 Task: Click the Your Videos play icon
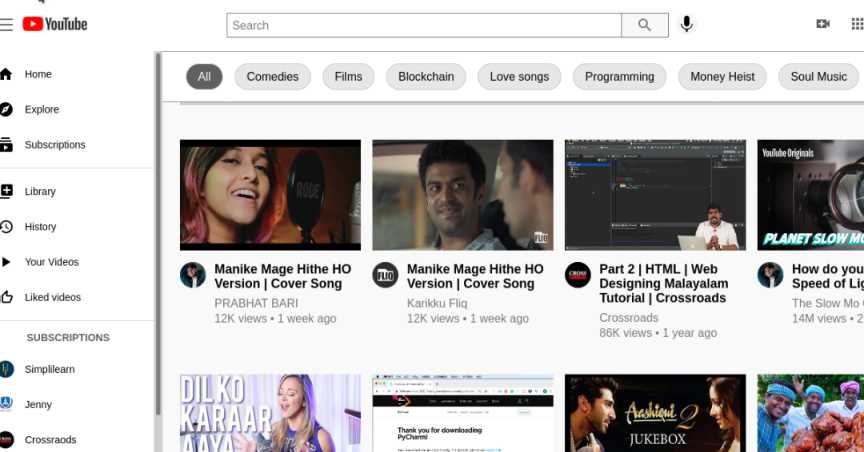pyautogui.click(x=6, y=262)
